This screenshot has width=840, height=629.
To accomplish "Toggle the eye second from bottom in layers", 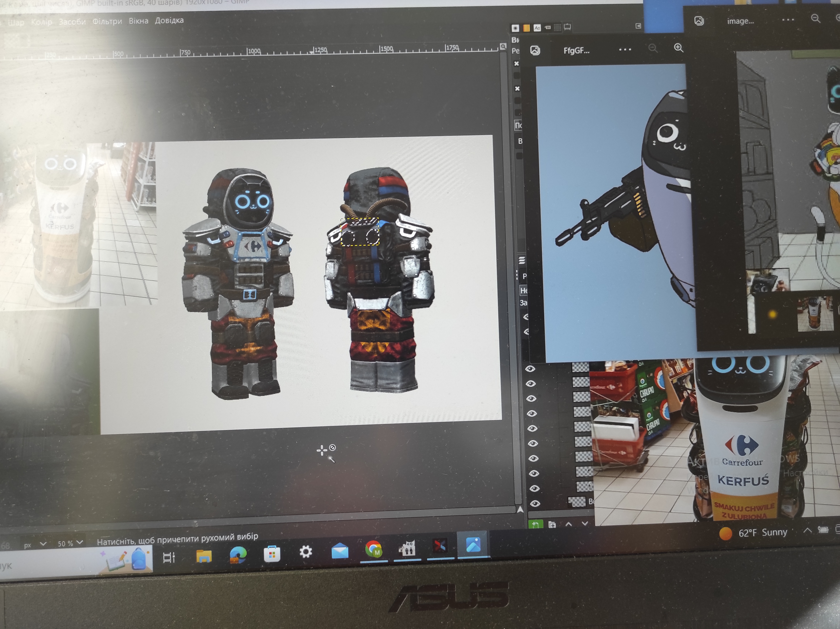I will (x=535, y=488).
